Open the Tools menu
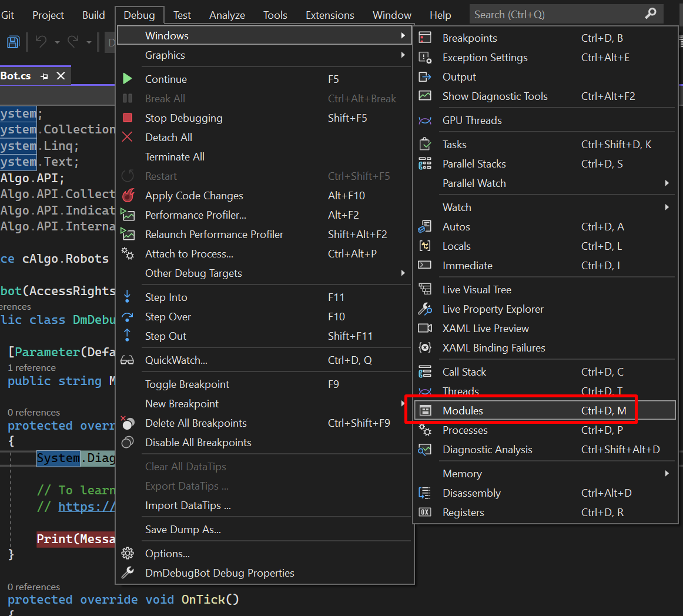683x616 pixels. tap(275, 15)
